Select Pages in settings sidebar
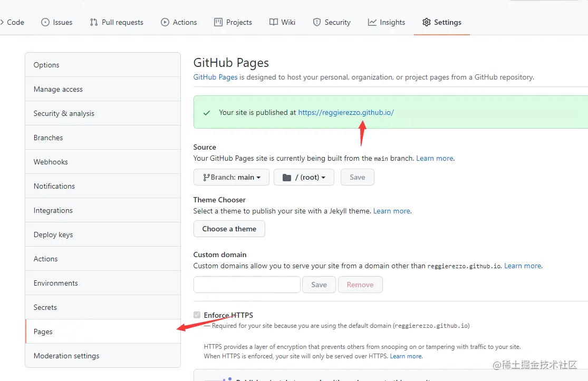Screen dimensions: 588x381 [x=103, y=331]
